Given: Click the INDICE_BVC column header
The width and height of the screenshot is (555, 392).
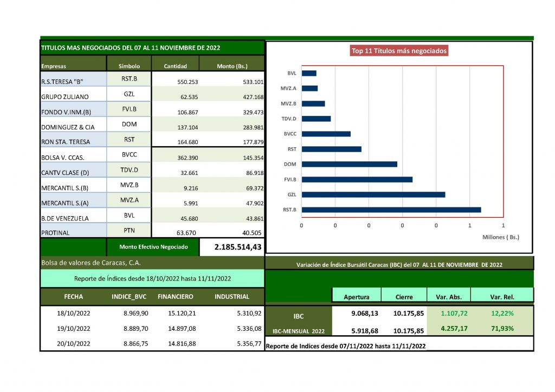Looking at the screenshot, I should [129, 297].
